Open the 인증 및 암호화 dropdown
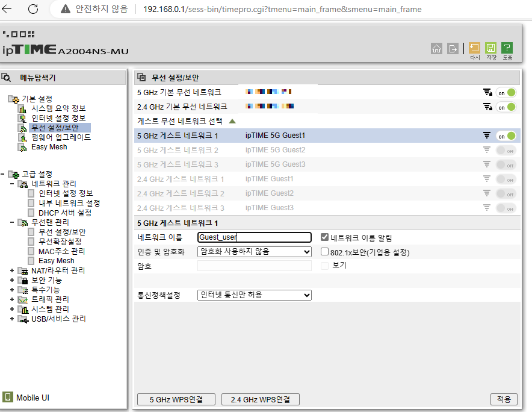 (253, 252)
